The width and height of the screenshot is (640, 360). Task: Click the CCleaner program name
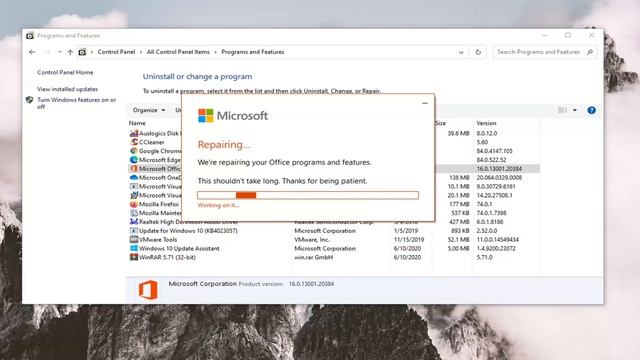coord(151,142)
